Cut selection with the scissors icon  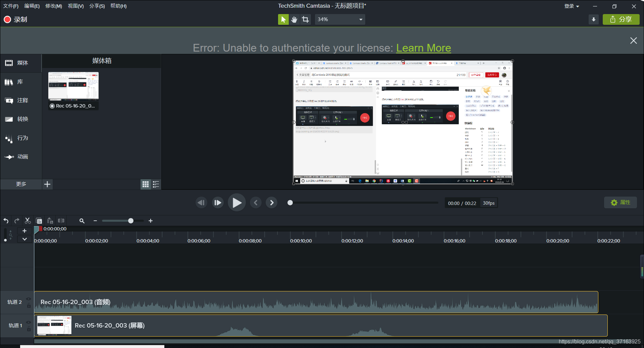[28, 221]
